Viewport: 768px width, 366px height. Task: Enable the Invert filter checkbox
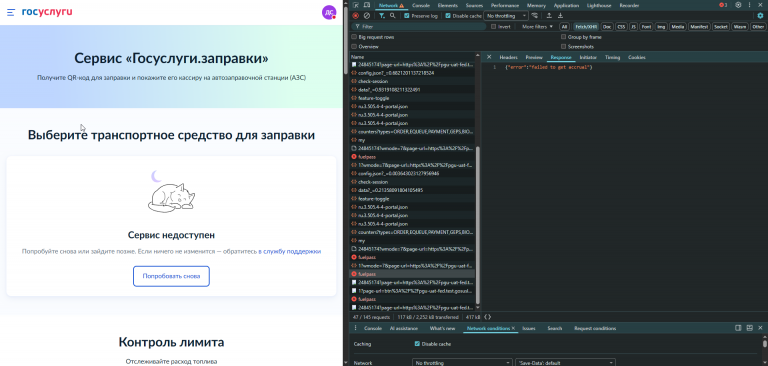[x=494, y=26]
